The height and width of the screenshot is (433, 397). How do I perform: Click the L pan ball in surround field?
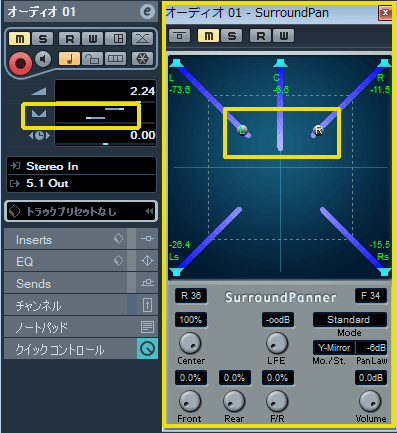click(242, 130)
